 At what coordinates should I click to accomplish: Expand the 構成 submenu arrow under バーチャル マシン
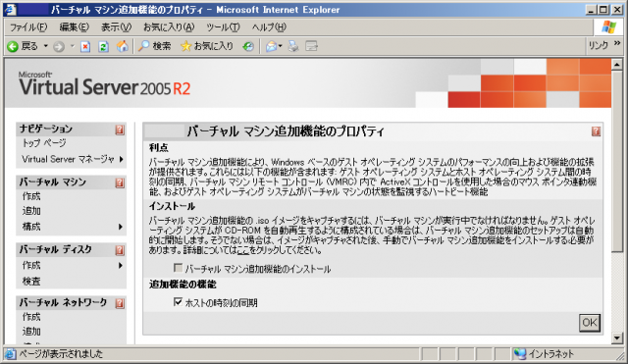121,227
